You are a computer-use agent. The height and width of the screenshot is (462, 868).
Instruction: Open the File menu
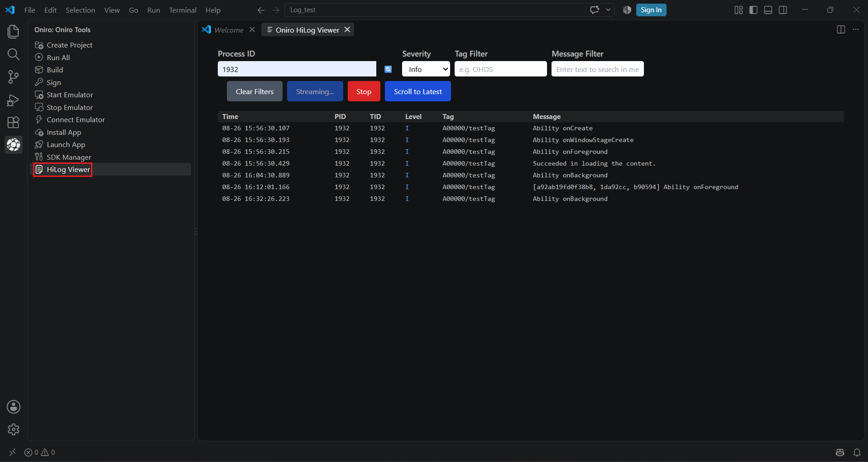[30, 10]
